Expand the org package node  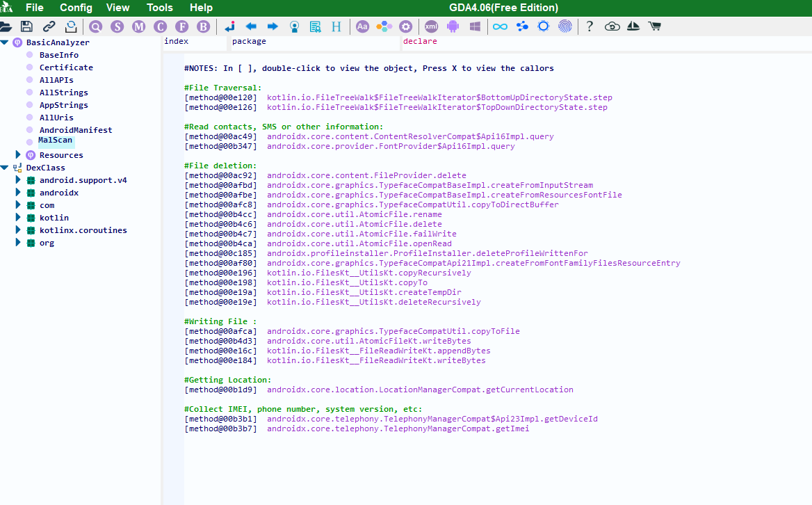pos(17,242)
